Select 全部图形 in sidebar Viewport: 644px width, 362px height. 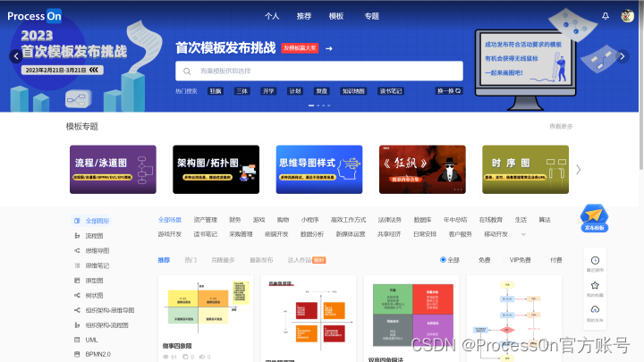92,221
